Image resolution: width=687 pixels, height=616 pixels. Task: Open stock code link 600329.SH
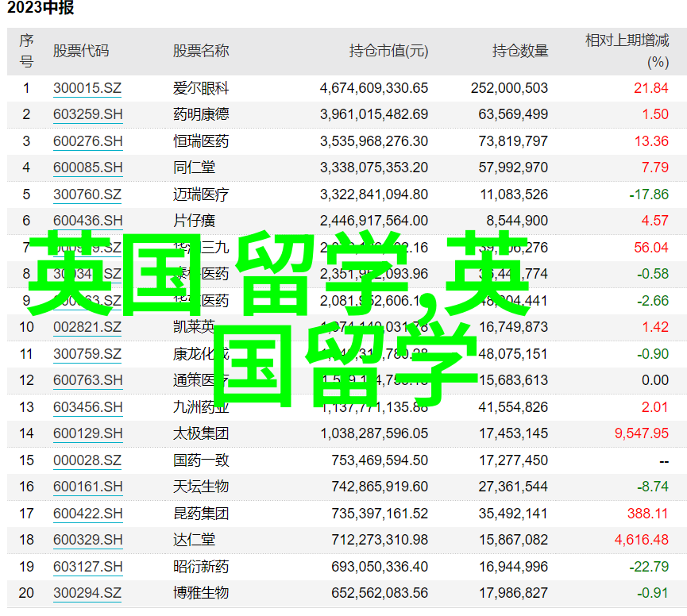(x=87, y=540)
